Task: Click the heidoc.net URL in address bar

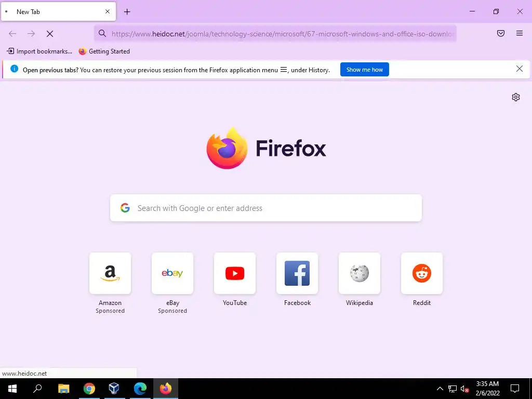Action: pos(283,34)
